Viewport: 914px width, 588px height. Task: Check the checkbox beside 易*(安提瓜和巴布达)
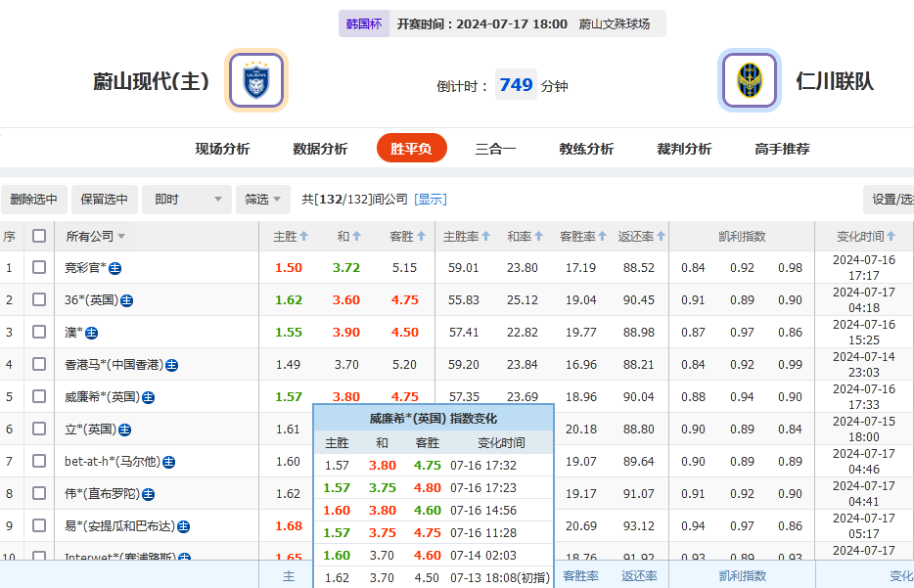coord(38,525)
